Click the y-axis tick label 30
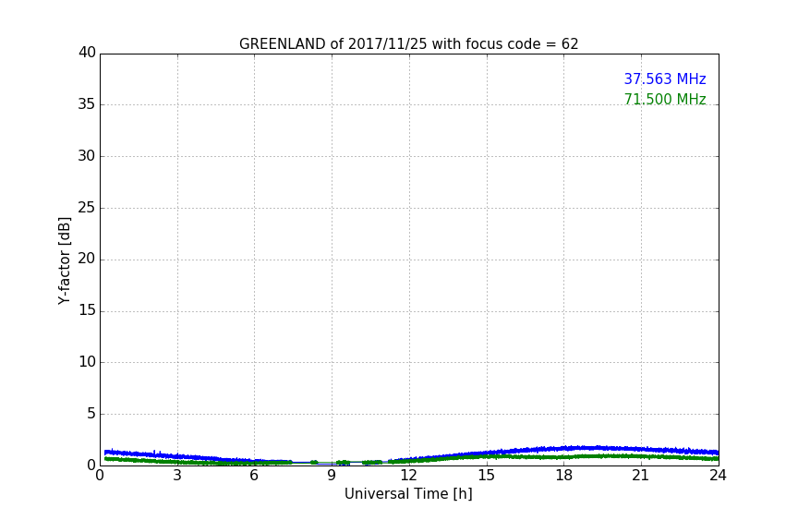 [x=87, y=156]
